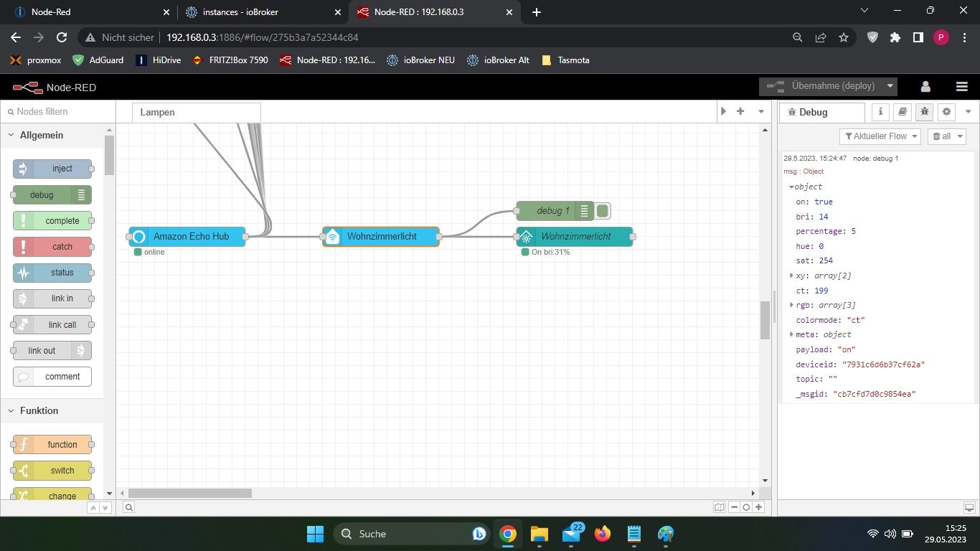Viewport: 980px width, 551px height.
Task: Bookmark this page star icon
Action: [x=844, y=37]
